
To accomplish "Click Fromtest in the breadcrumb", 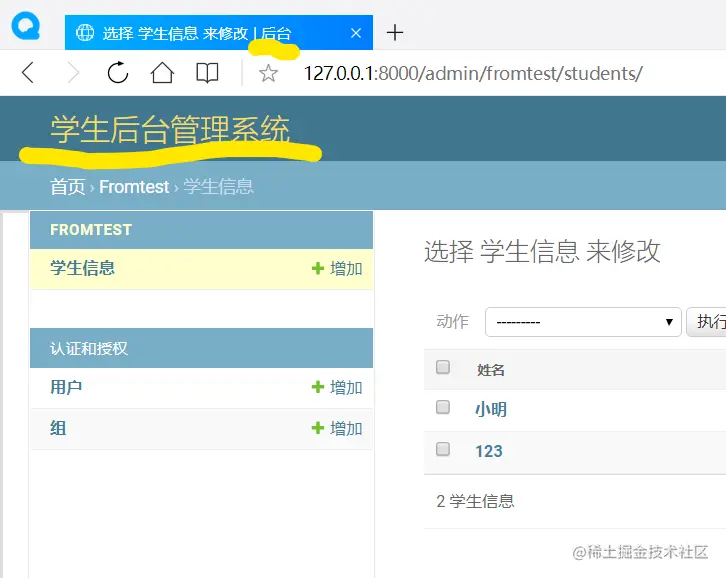I will point(134,187).
